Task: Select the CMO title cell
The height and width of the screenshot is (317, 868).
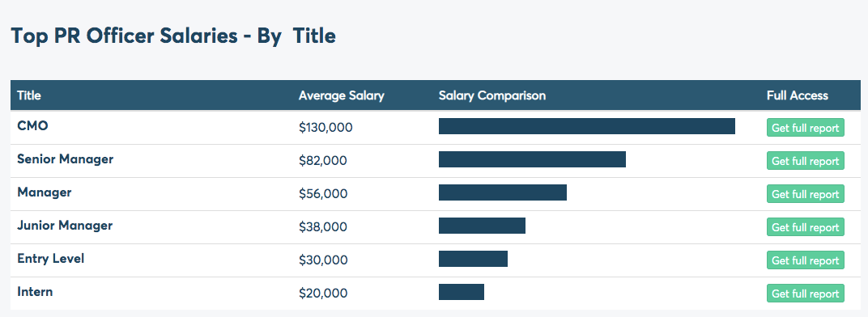Action: tap(32, 125)
